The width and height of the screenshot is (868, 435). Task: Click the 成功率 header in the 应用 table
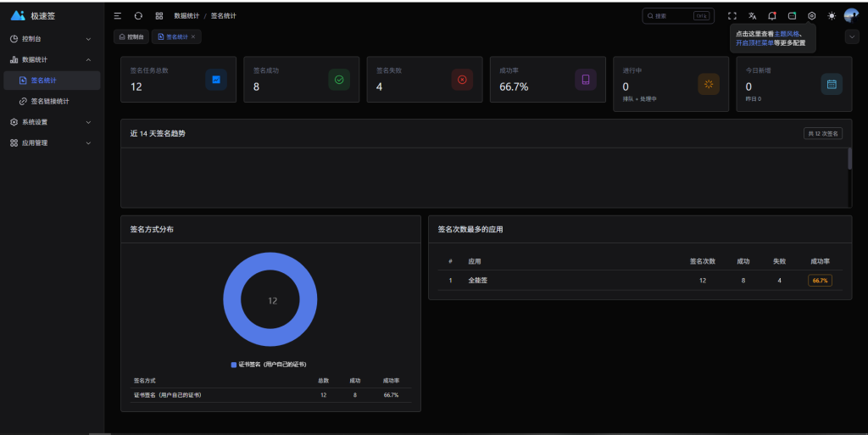tap(820, 261)
